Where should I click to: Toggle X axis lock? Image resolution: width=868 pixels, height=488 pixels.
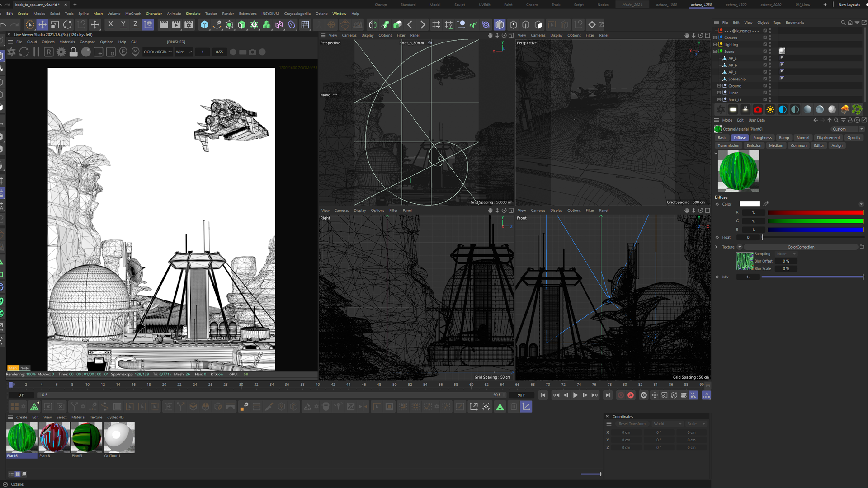[110, 25]
